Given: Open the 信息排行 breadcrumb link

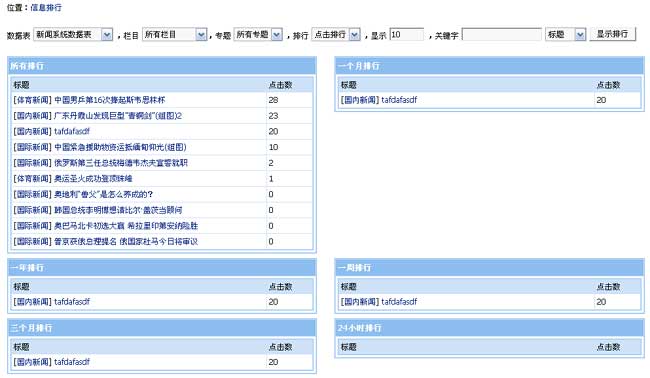Looking at the screenshot, I should point(46,7).
